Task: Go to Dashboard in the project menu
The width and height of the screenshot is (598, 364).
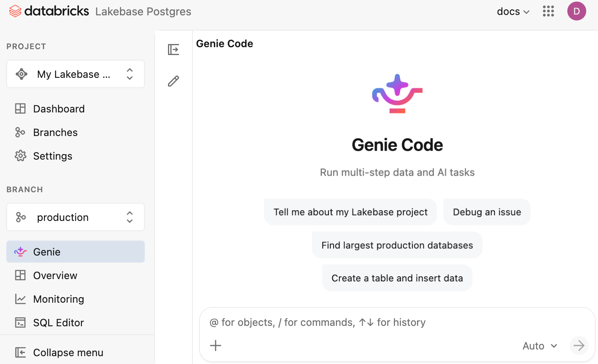Action: click(76, 108)
